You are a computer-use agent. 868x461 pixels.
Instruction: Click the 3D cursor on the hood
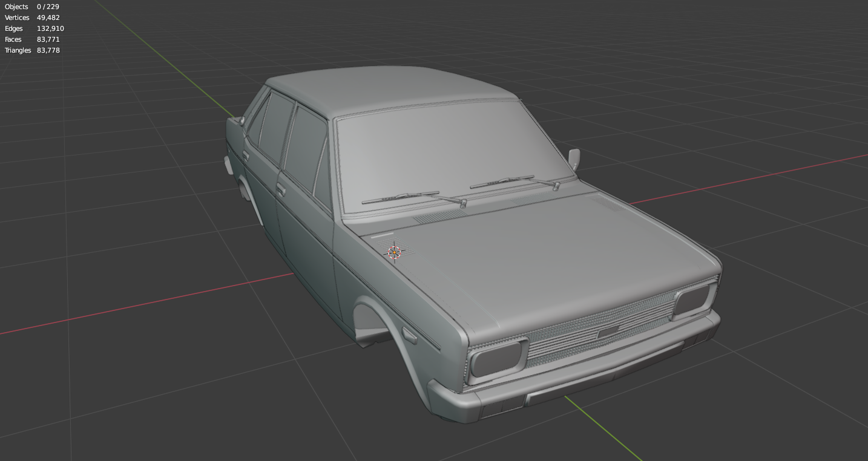tap(394, 252)
